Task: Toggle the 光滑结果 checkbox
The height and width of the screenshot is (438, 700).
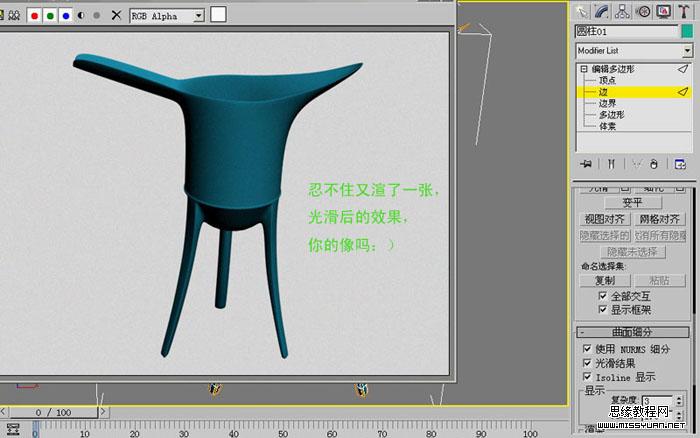Action: (x=587, y=363)
